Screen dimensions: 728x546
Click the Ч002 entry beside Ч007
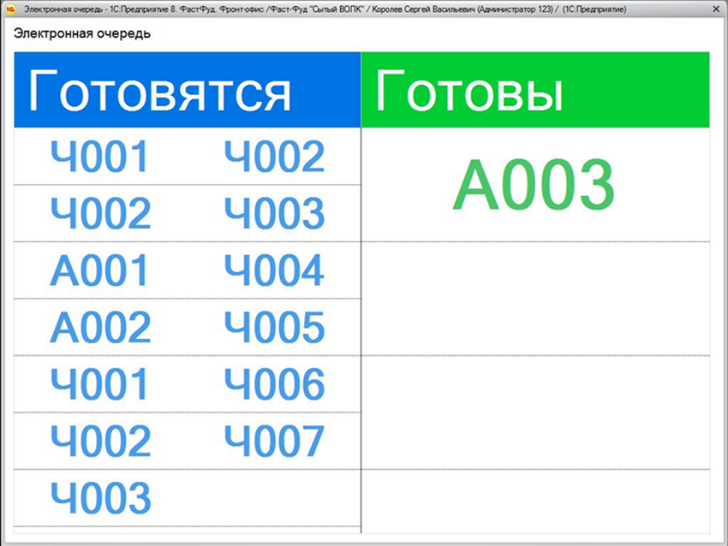coord(100,441)
